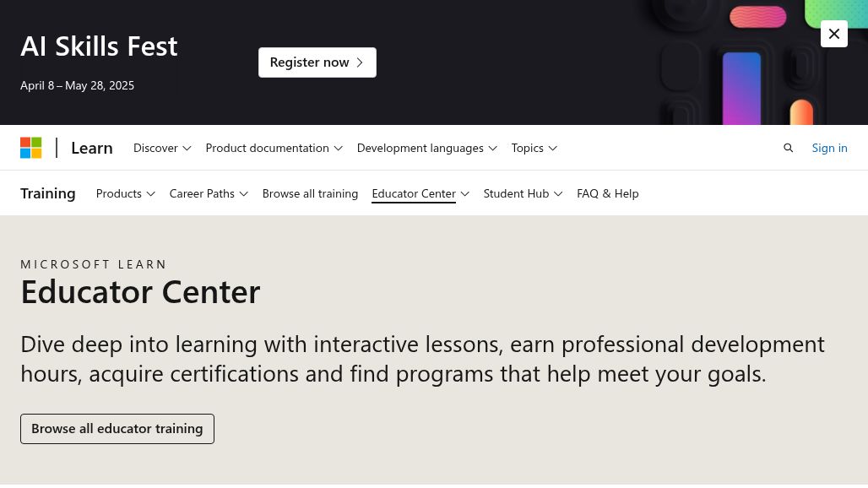Open the Learn home link

(92, 148)
